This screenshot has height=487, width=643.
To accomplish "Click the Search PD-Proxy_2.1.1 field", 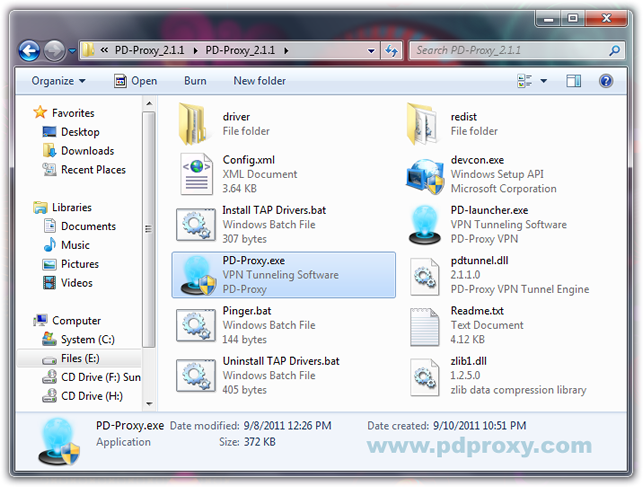I will coord(518,50).
